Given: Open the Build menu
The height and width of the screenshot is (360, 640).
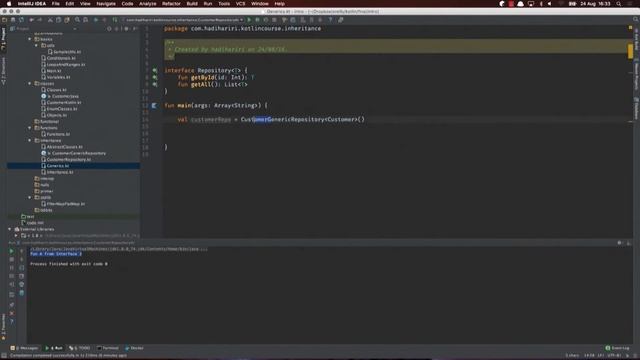Looking at the screenshot, I should pos(192,4).
